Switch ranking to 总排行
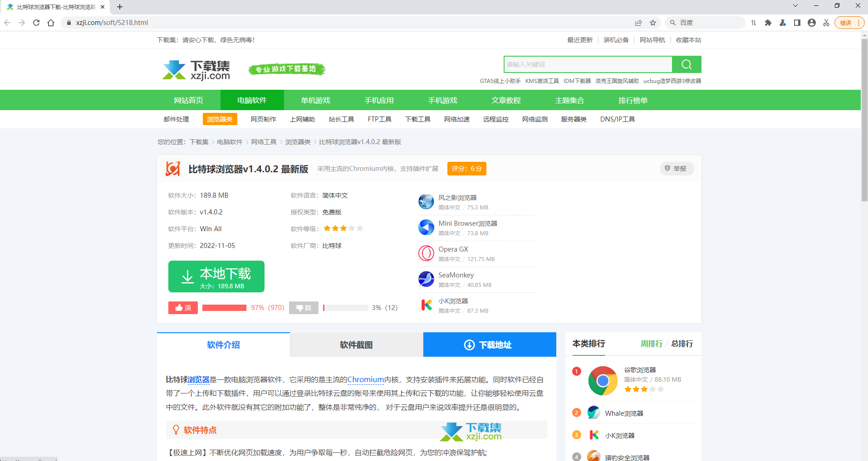Screen dimensions: 868x461 pyautogui.click(x=682, y=344)
